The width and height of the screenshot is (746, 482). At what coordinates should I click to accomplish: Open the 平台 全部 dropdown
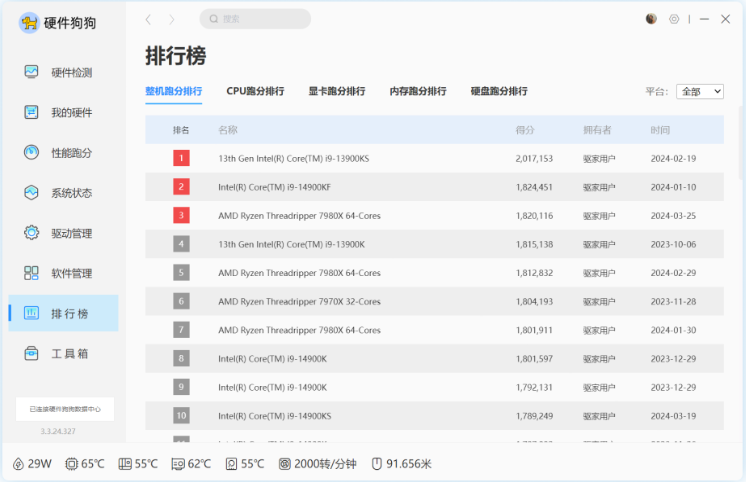point(700,91)
